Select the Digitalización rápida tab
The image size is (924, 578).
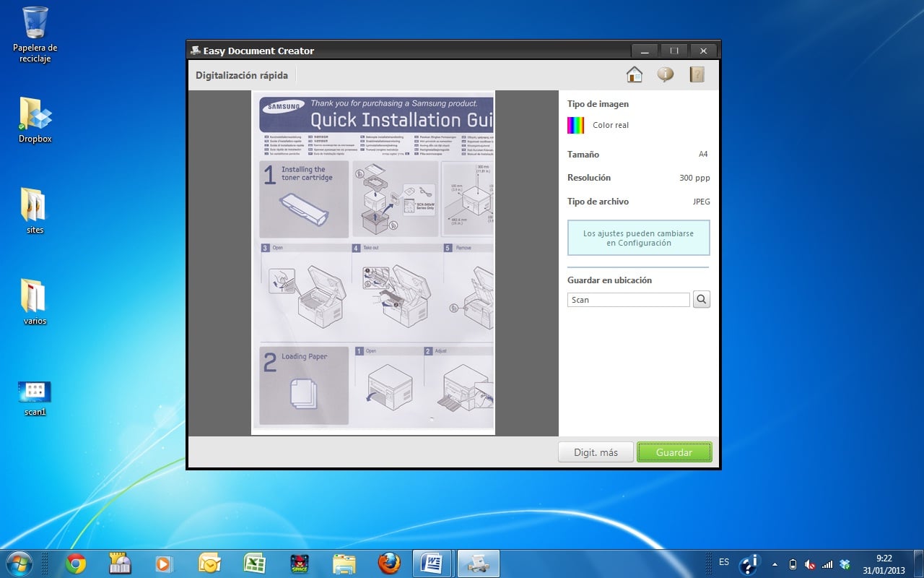click(242, 74)
